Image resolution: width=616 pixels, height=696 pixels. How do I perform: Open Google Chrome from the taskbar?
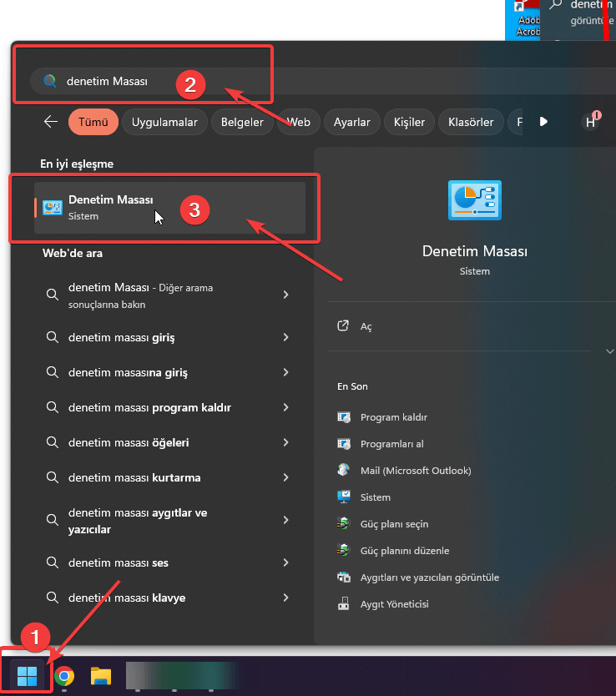(64, 676)
